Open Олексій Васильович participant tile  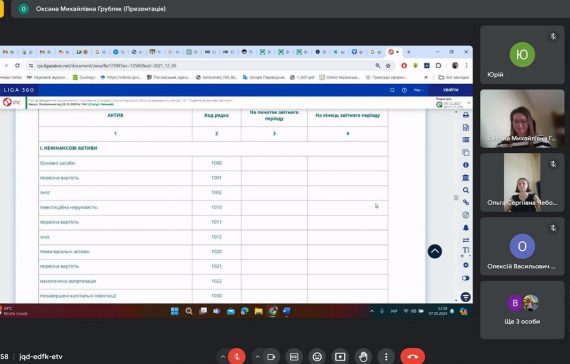[522, 247]
